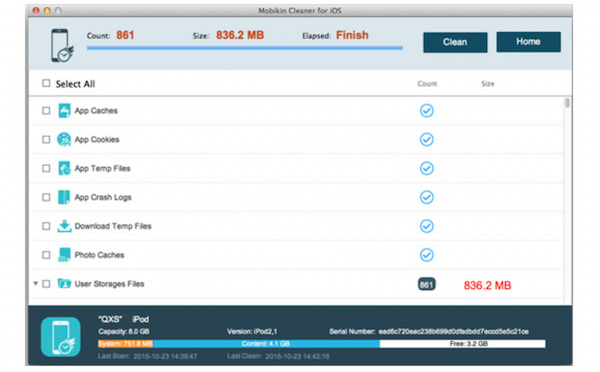Check the Download Temp Files checkbox
The height and width of the screenshot is (372, 600).
(x=46, y=226)
